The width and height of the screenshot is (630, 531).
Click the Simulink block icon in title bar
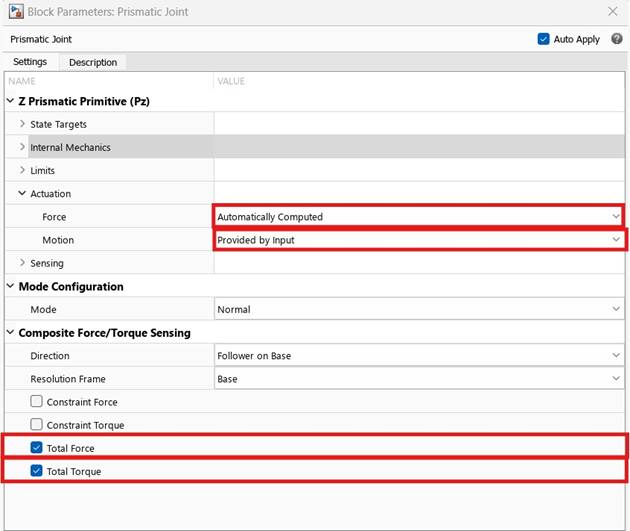[x=16, y=12]
